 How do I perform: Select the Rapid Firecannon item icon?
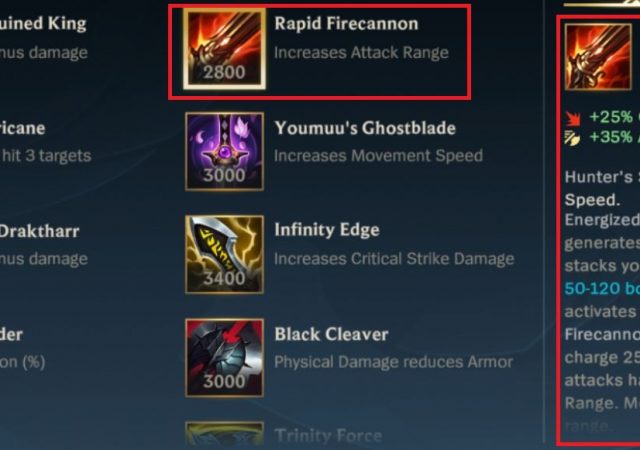click(x=224, y=49)
